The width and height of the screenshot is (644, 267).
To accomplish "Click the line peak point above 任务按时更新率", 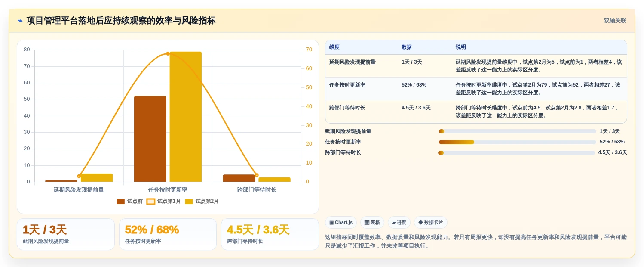I will coord(168,54).
